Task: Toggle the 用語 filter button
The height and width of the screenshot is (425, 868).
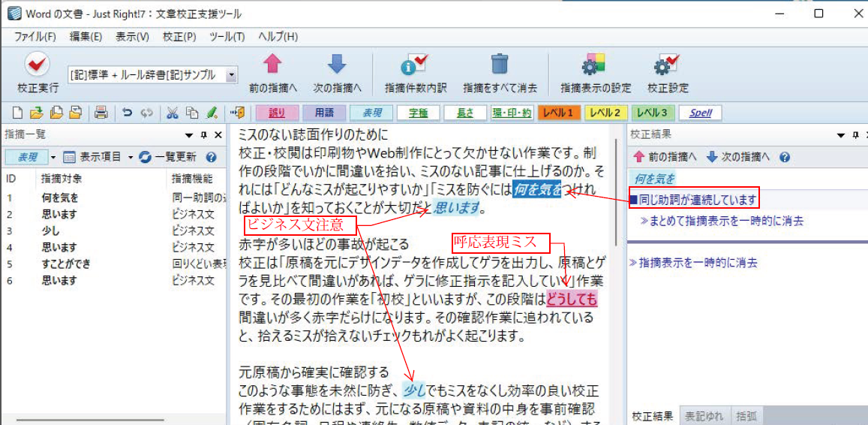Action: (324, 113)
